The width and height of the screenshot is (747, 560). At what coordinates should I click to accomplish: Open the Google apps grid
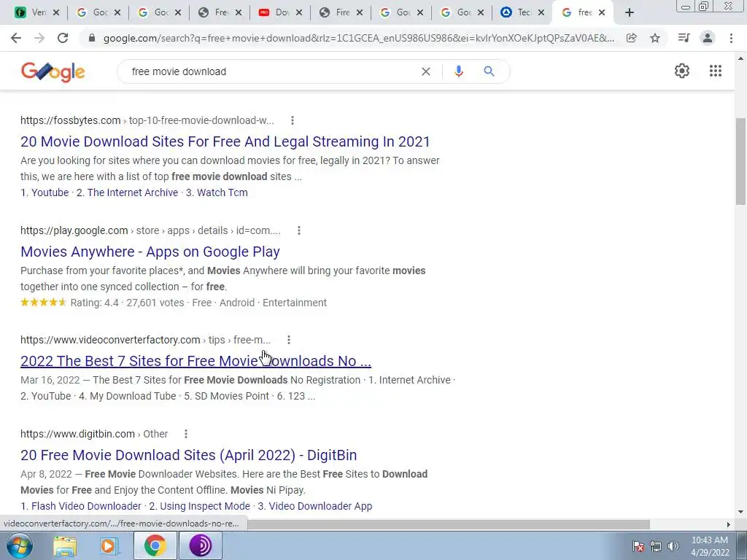(716, 71)
